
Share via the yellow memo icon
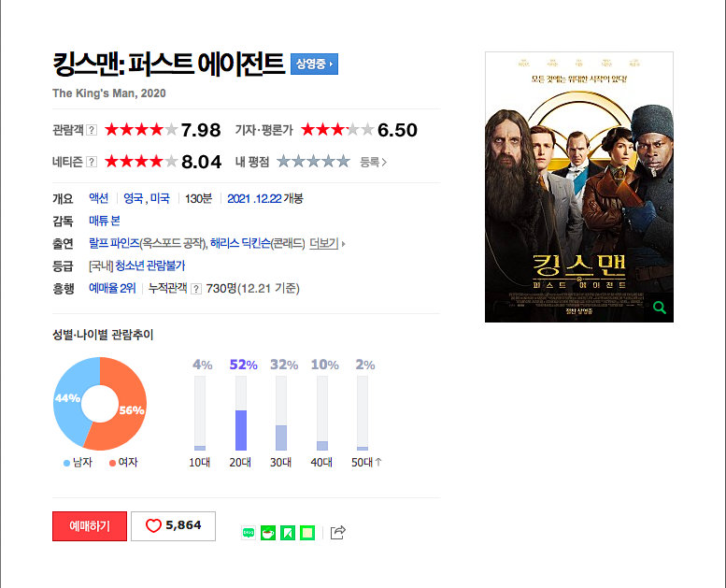point(307,533)
